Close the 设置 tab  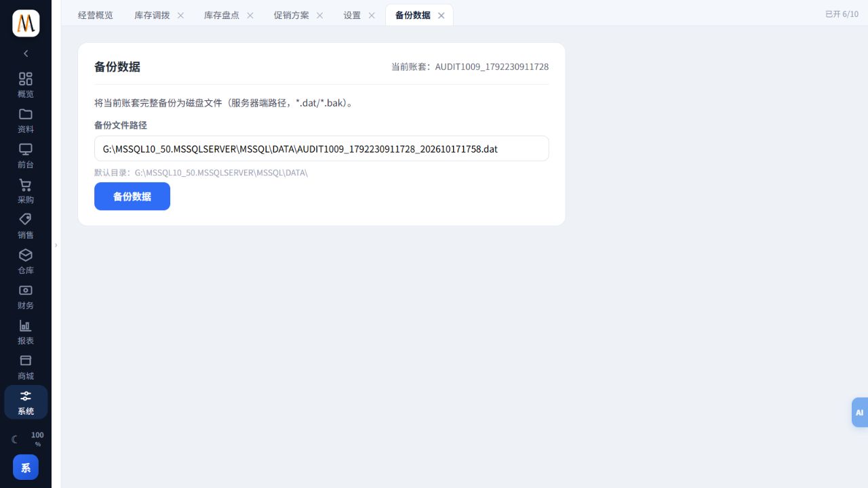click(372, 15)
